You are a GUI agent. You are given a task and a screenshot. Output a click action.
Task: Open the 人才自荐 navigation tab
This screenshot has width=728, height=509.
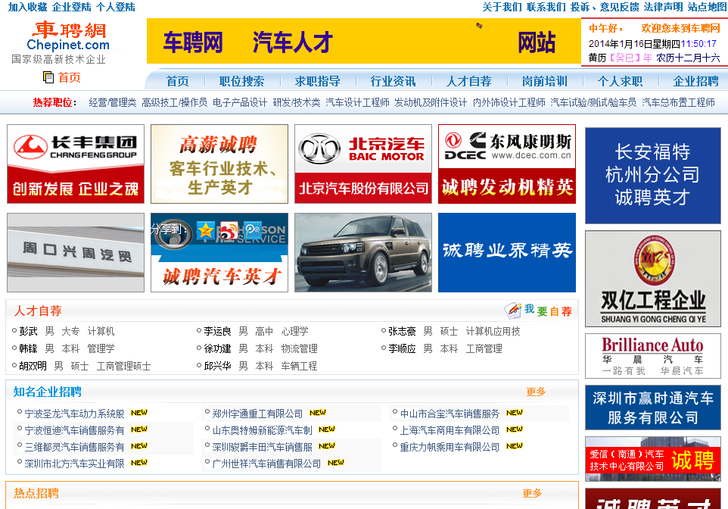coord(469,81)
